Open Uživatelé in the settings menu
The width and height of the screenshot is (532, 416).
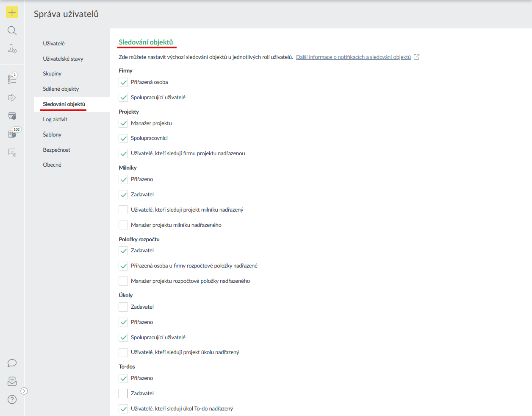tap(54, 43)
